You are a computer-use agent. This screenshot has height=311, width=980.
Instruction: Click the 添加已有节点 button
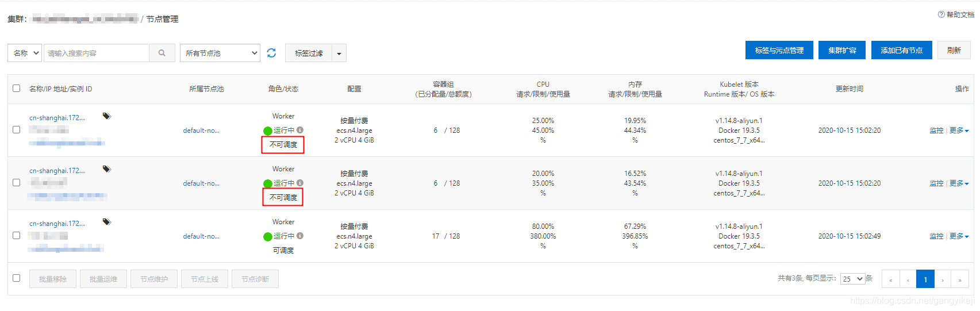coord(901,50)
